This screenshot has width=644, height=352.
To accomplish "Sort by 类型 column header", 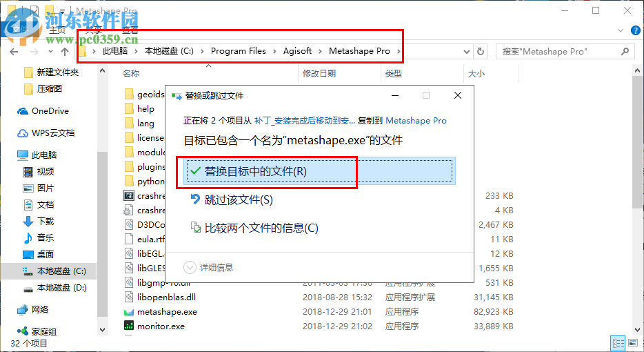I will [x=394, y=74].
